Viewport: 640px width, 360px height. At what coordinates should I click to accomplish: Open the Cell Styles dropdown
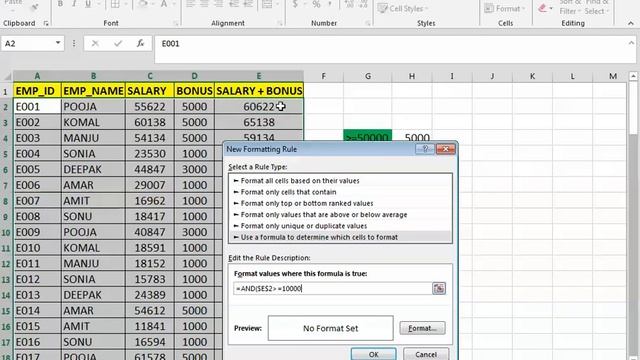[403, 8]
